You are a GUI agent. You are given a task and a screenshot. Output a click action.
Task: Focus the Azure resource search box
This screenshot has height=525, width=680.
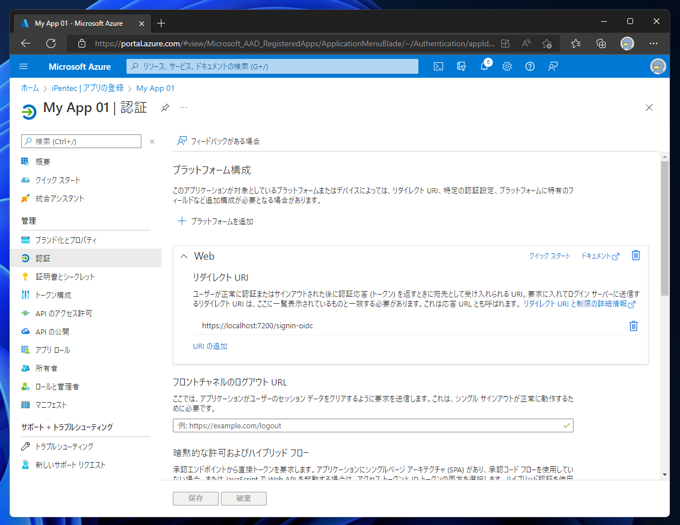coord(272,66)
